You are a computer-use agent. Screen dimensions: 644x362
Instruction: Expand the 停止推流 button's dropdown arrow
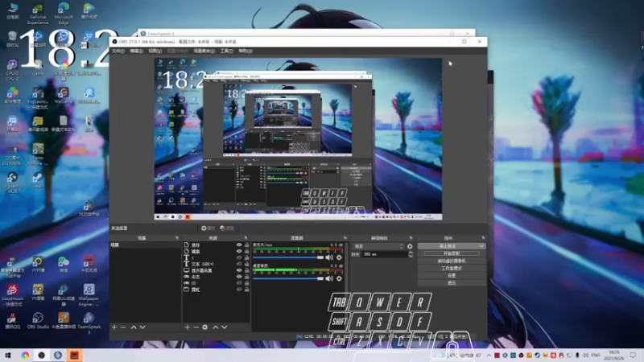click(x=481, y=246)
